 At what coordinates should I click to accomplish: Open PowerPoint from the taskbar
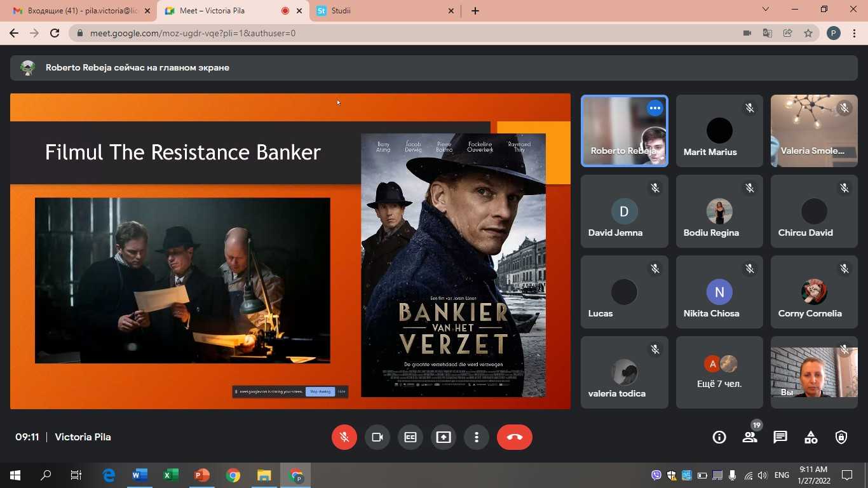(202, 475)
